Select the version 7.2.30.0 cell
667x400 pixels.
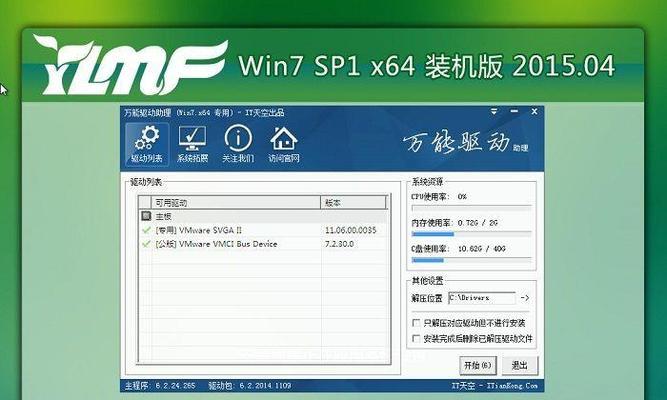pyautogui.click(x=339, y=244)
